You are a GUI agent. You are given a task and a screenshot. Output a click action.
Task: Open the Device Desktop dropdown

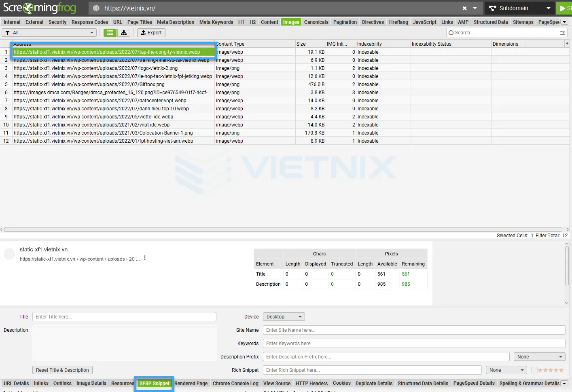coord(284,317)
